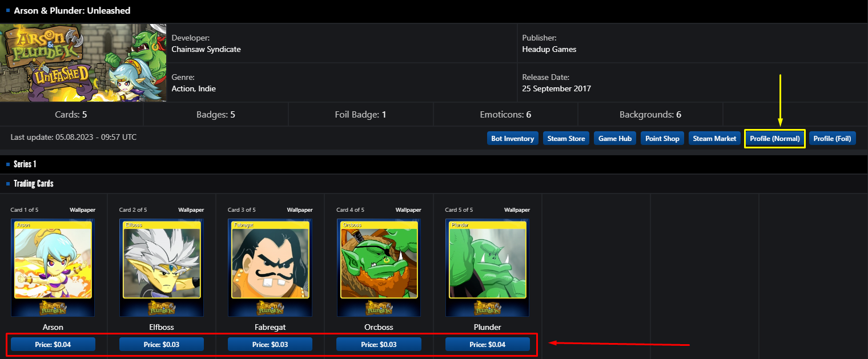Screen dimensions: 868x359
Task: Open Wallpaper link for Card 4 of 5
Action: pos(408,210)
